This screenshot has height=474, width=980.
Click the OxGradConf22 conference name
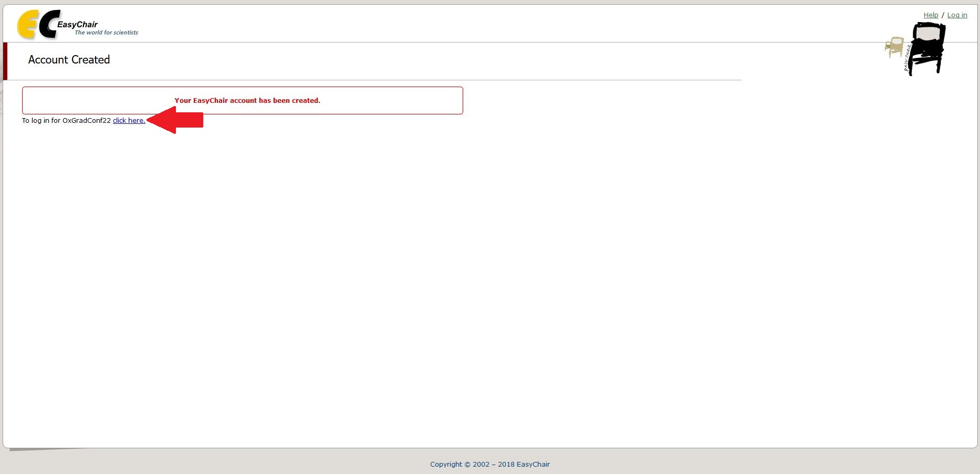[x=87, y=121]
